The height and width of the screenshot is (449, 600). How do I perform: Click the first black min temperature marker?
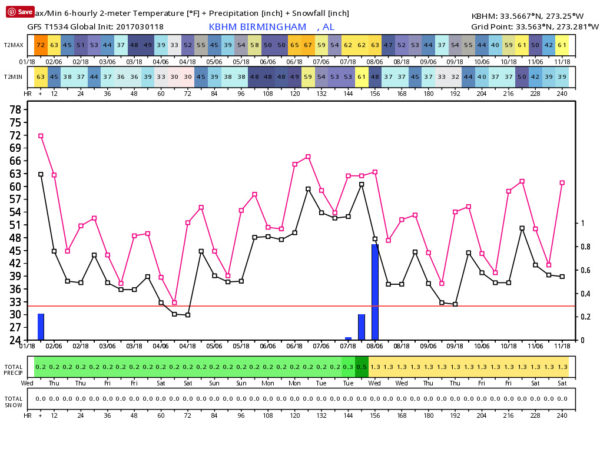41,174
